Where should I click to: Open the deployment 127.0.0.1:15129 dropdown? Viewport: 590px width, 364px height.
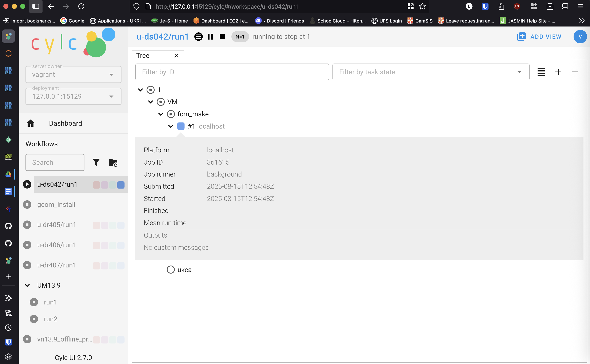pyautogui.click(x=73, y=96)
